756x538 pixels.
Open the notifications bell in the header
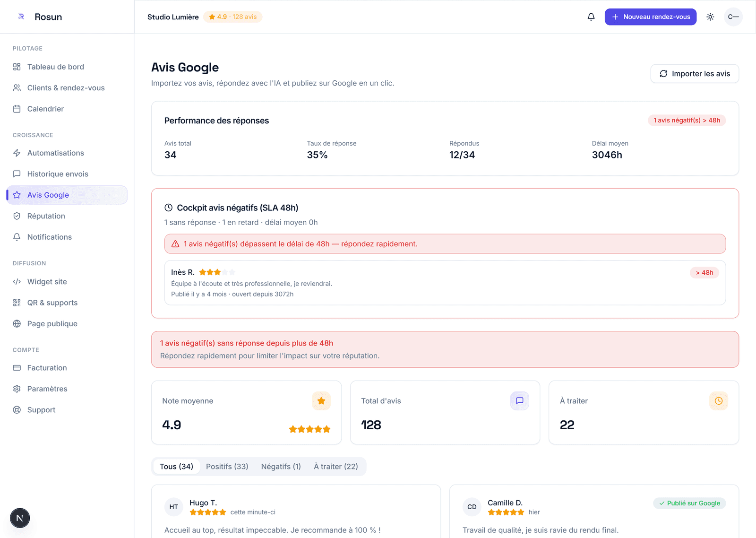(x=591, y=17)
